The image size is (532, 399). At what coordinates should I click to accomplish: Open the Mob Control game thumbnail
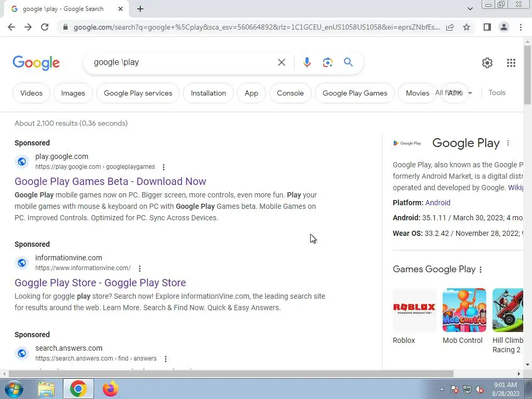click(464, 310)
